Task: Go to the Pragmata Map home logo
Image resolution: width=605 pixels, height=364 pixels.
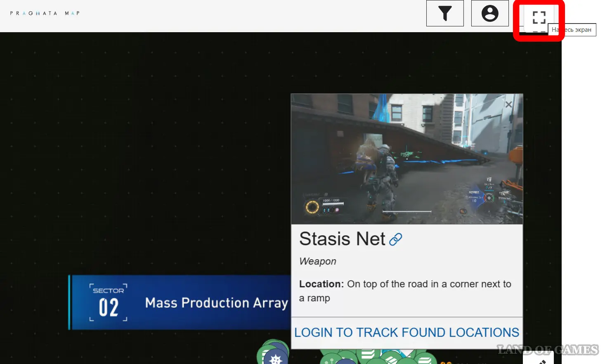Action: pyautogui.click(x=45, y=13)
